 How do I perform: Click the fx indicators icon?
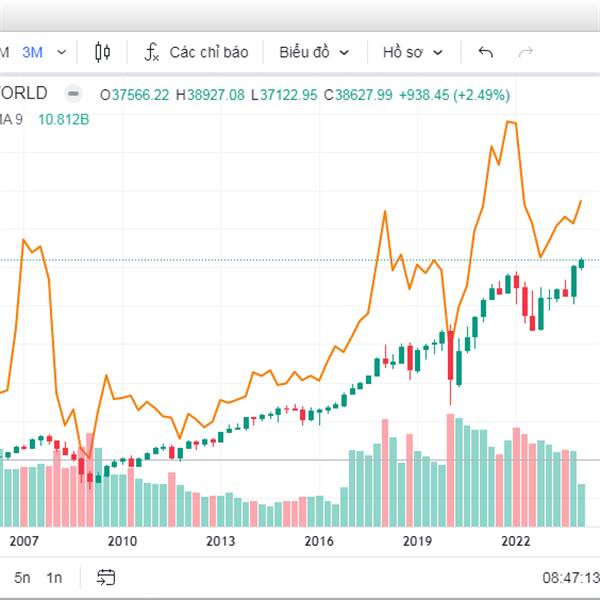tap(152, 52)
